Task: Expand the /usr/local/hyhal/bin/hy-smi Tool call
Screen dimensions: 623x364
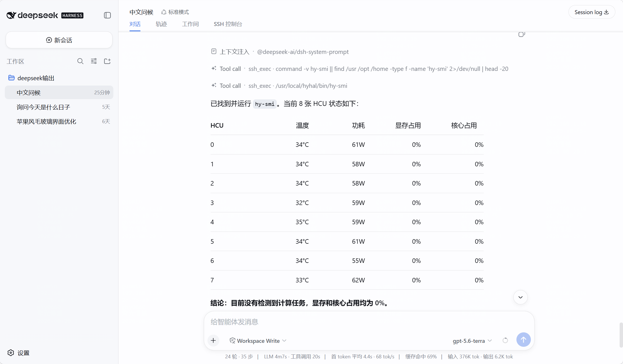Action: 279,86
